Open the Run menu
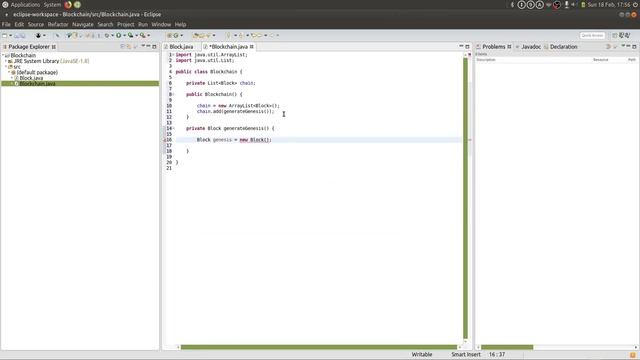The height and width of the screenshot is (360, 640). (143, 24)
